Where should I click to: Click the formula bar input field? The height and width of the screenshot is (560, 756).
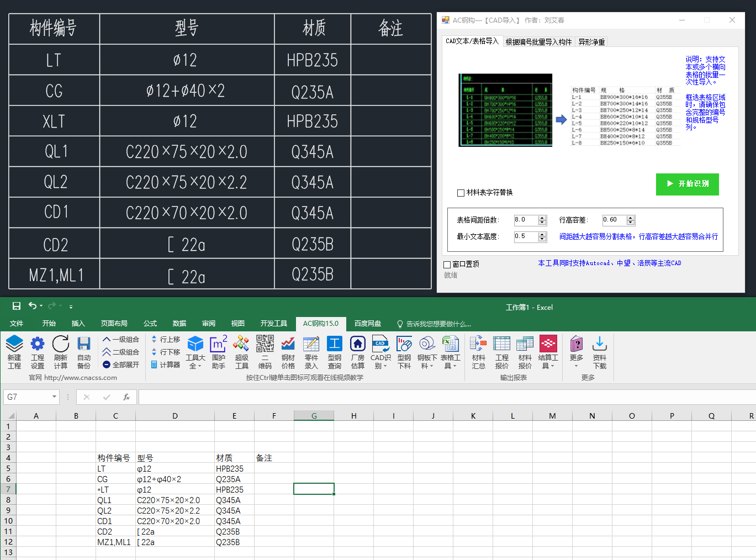[446, 397]
